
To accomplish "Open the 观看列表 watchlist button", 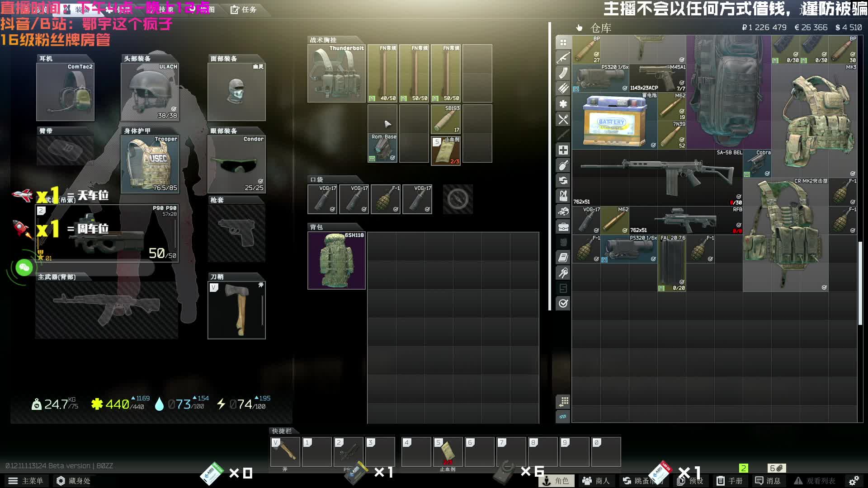I will click(815, 481).
